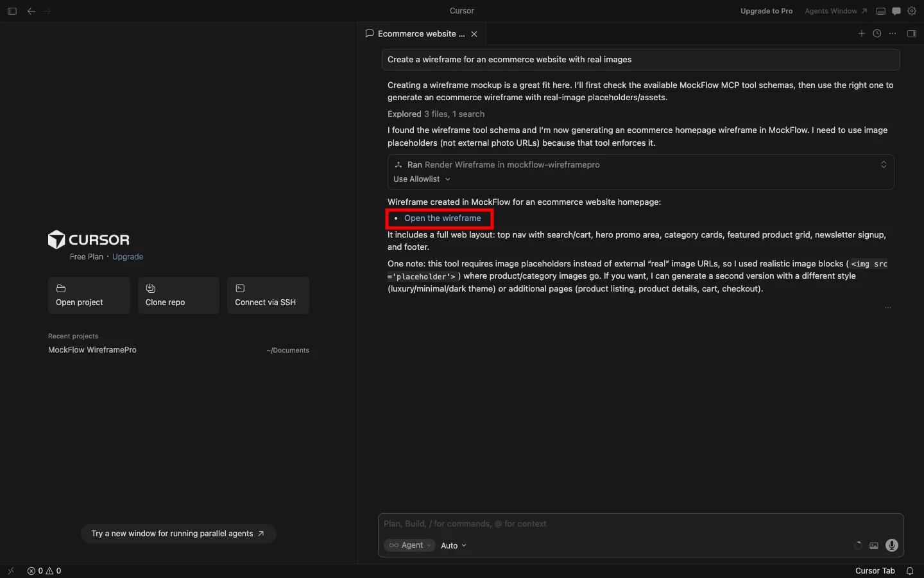Screen dimensions: 924x578
Task: Open remote window icon in status bar
Action: [11, 571]
